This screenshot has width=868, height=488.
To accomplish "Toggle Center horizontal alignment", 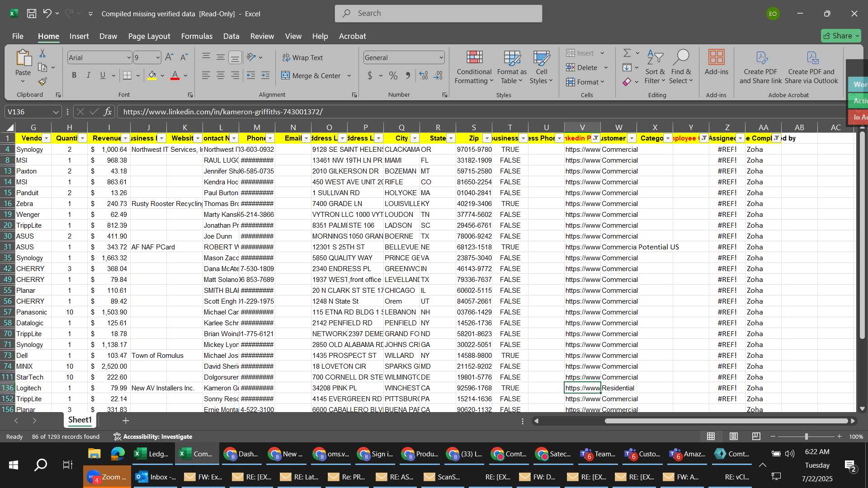I will coord(220,75).
